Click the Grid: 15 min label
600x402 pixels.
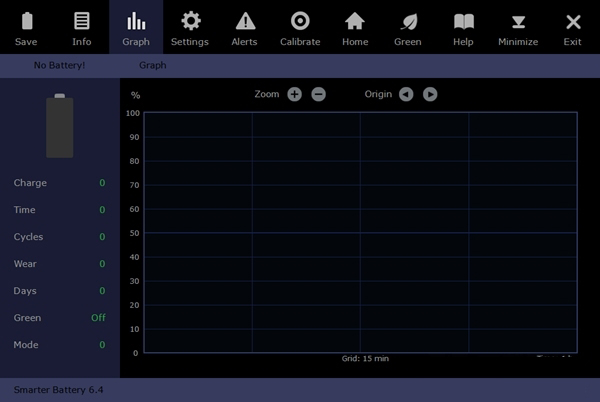[365, 358]
